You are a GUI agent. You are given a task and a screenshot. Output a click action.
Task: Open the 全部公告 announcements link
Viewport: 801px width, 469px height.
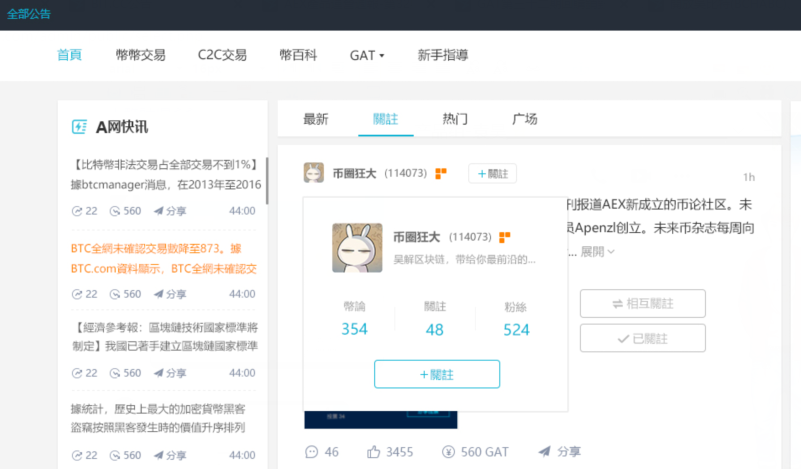(x=29, y=14)
